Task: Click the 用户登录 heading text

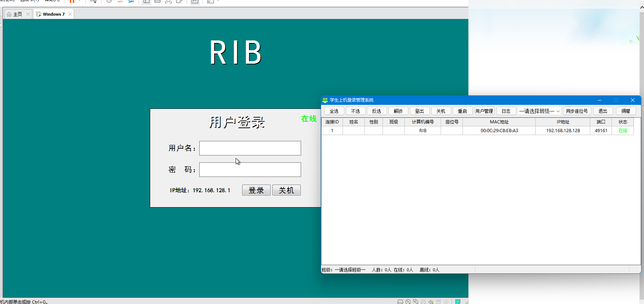Action: (x=237, y=122)
